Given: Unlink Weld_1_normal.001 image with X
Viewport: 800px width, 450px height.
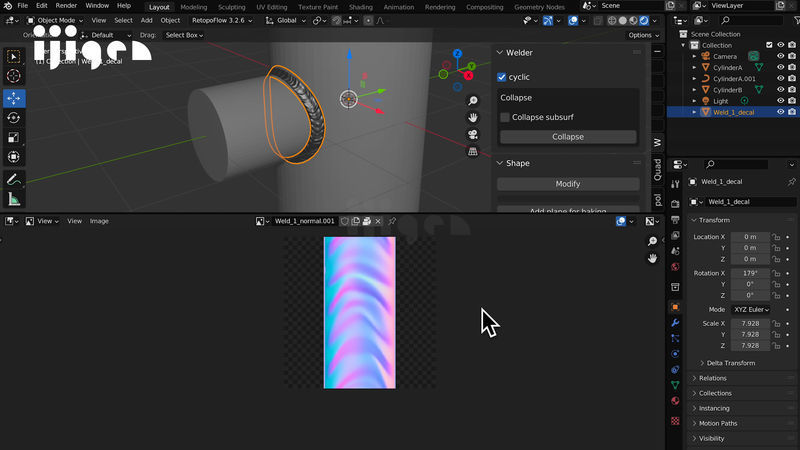Looking at the screenshot, I should coord(378,221).
